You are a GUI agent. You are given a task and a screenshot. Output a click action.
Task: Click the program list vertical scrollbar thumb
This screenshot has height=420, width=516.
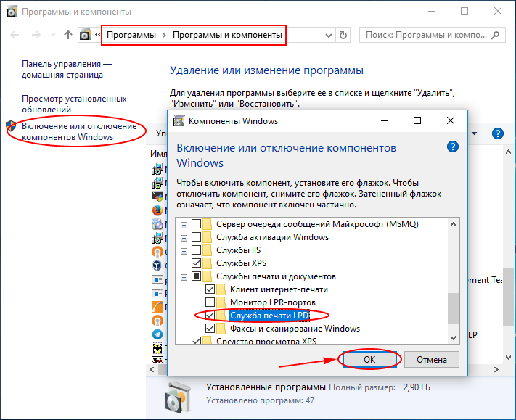[x=508, y=297]
